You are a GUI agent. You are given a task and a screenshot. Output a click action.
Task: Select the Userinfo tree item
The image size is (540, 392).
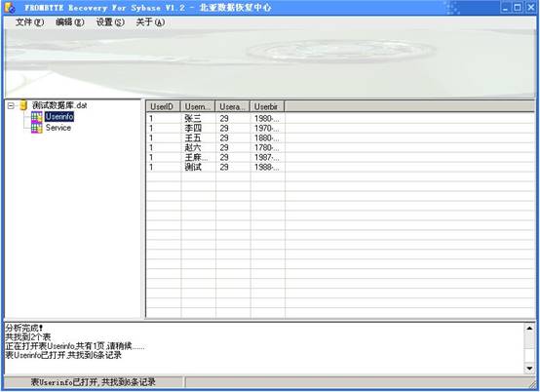pos(59,117)
